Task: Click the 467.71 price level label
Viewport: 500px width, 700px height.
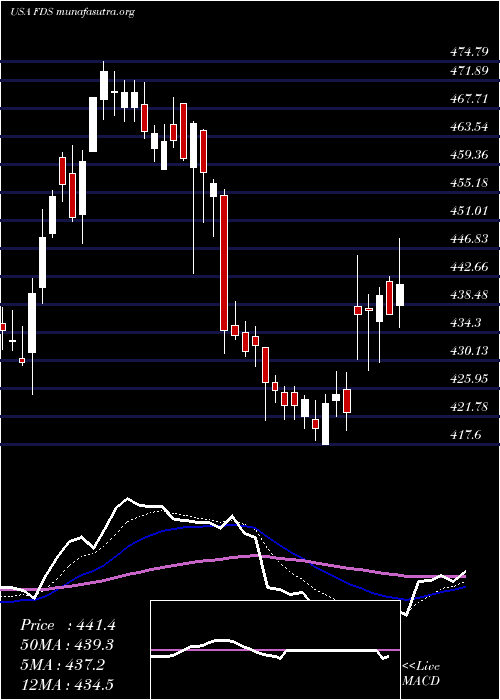Action: [469, 99]
